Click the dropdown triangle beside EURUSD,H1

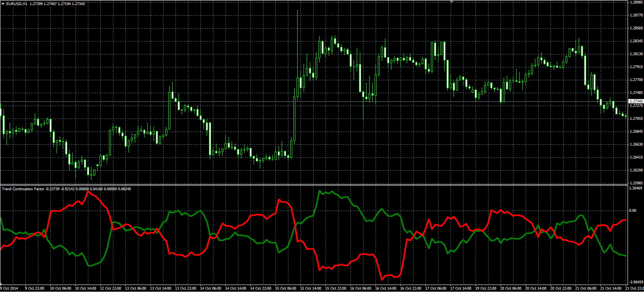click(x=3, y=4)
